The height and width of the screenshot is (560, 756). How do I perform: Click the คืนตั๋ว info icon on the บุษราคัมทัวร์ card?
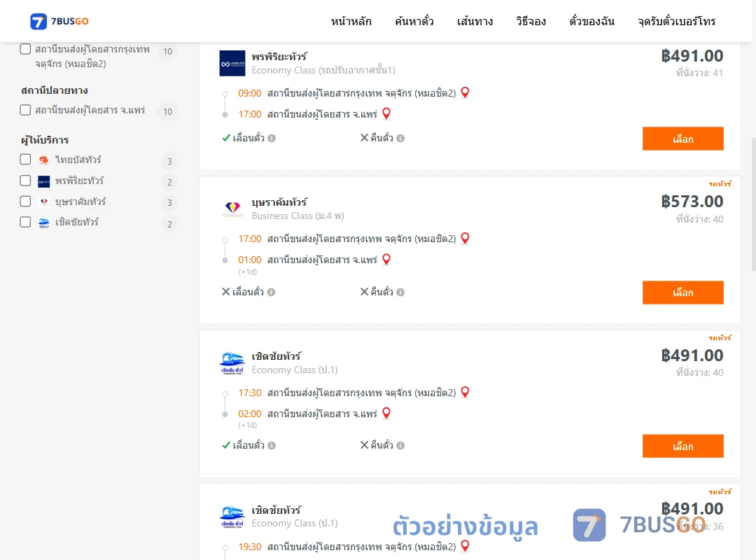click(x=400, y=293)
